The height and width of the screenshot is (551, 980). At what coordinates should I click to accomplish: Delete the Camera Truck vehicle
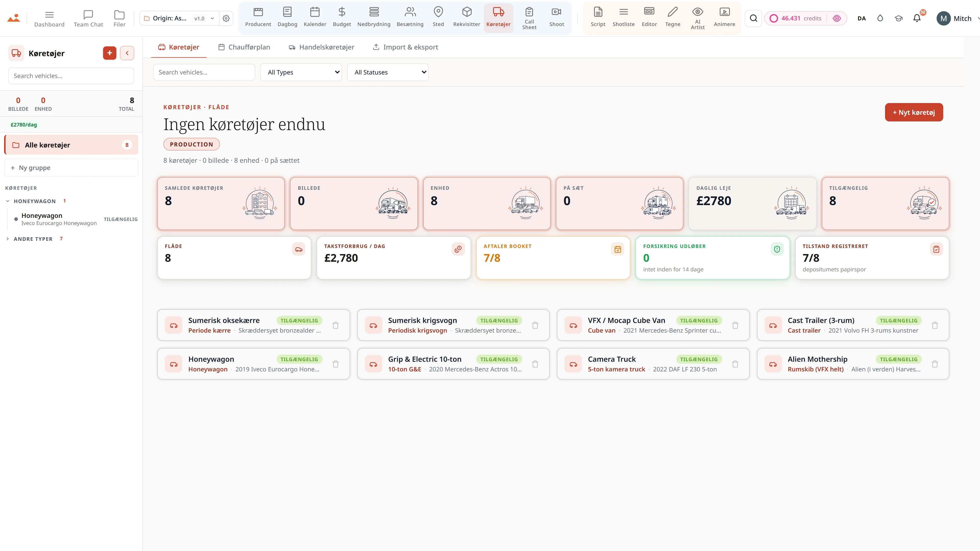(735, 364)
